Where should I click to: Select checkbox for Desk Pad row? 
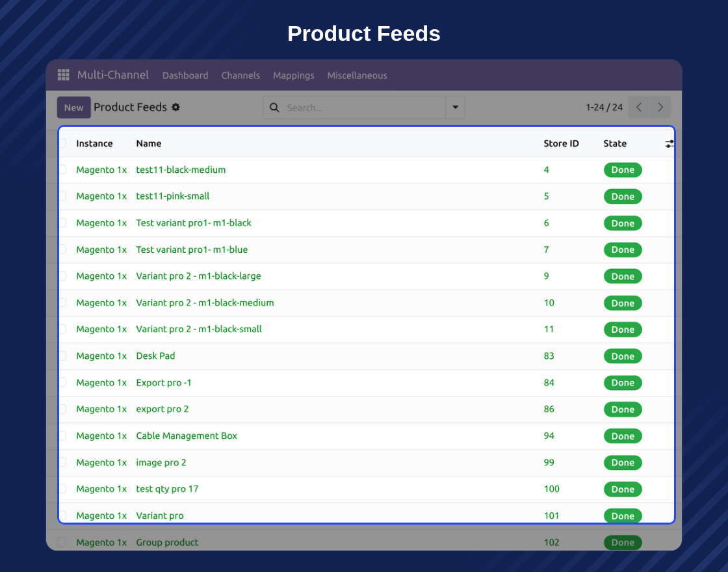(62, 356)
